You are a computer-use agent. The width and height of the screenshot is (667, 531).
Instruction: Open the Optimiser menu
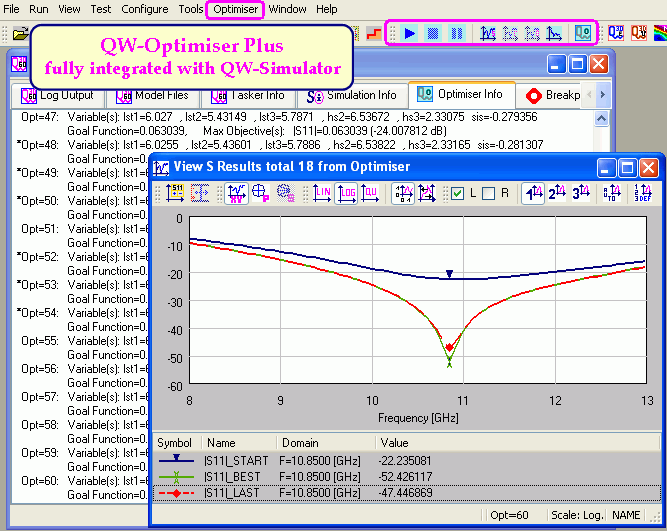pos(236,9)
